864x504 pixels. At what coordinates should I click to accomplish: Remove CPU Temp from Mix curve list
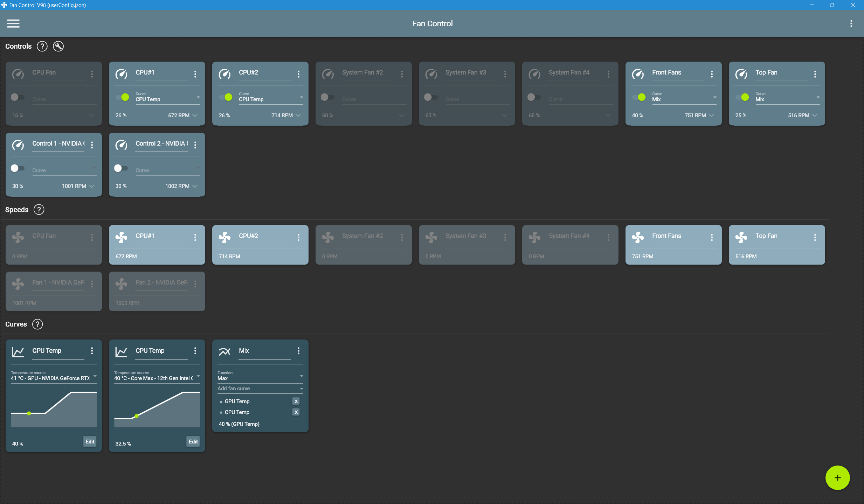click(x=296, y=412)
